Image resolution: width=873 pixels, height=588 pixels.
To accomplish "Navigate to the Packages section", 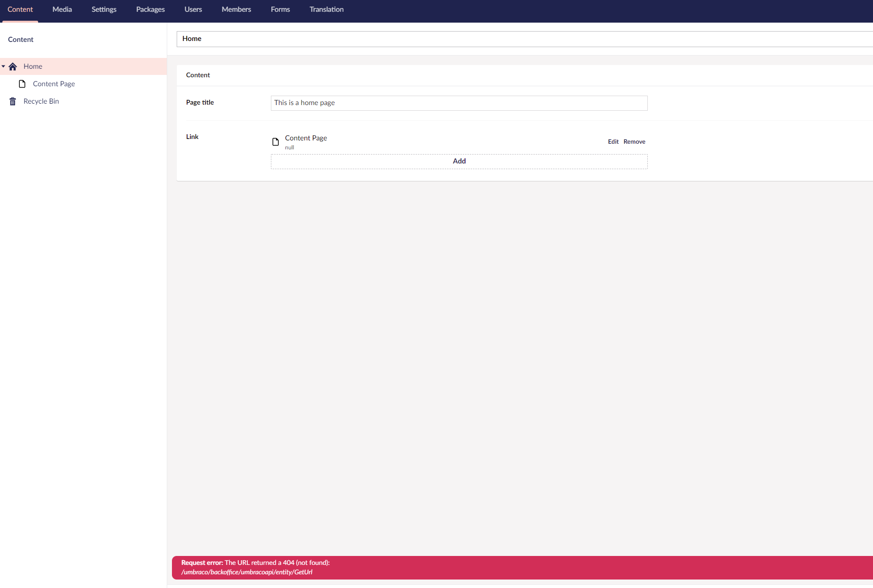I will 150,9.
